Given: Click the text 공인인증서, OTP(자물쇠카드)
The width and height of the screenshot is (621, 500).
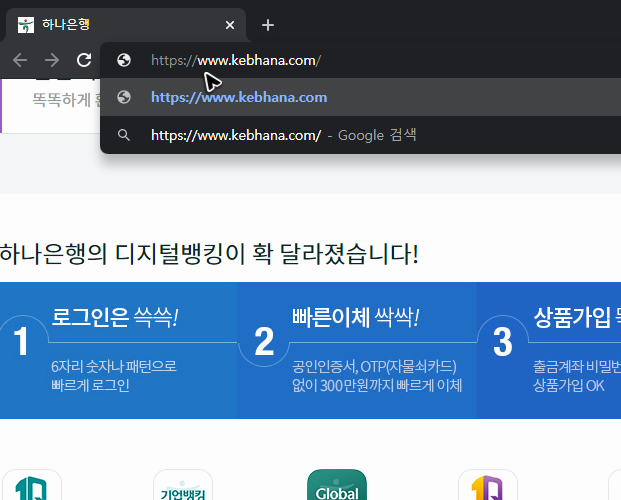Looking at the screenshot, I should 374,366.
